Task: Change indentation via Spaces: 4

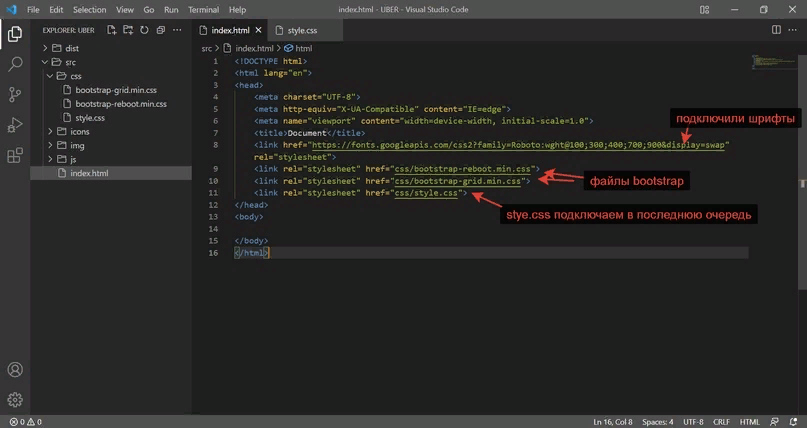Action: (658, 422)
